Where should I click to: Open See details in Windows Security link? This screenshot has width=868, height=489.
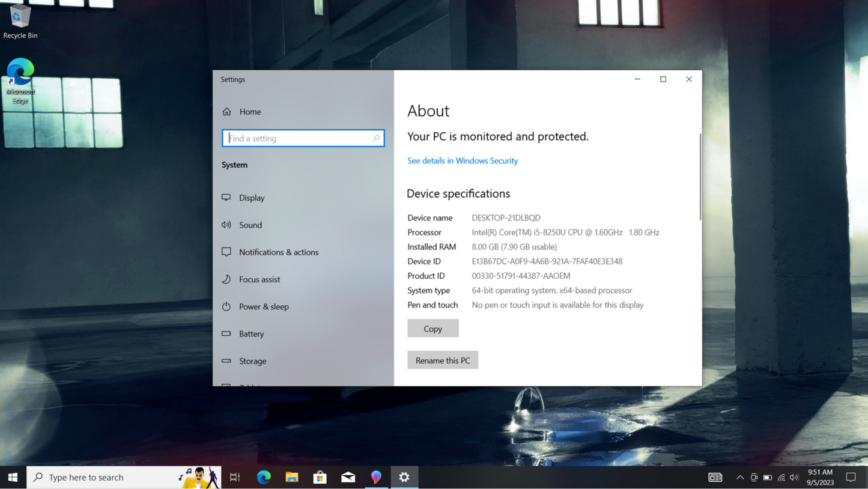(462, 160)
